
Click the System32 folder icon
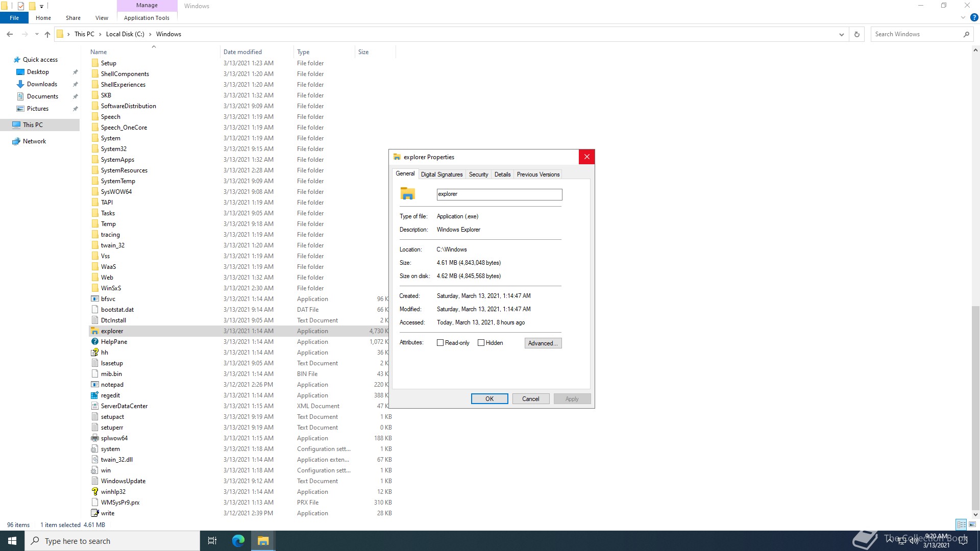pyautogui.click(x=95, y=149)
